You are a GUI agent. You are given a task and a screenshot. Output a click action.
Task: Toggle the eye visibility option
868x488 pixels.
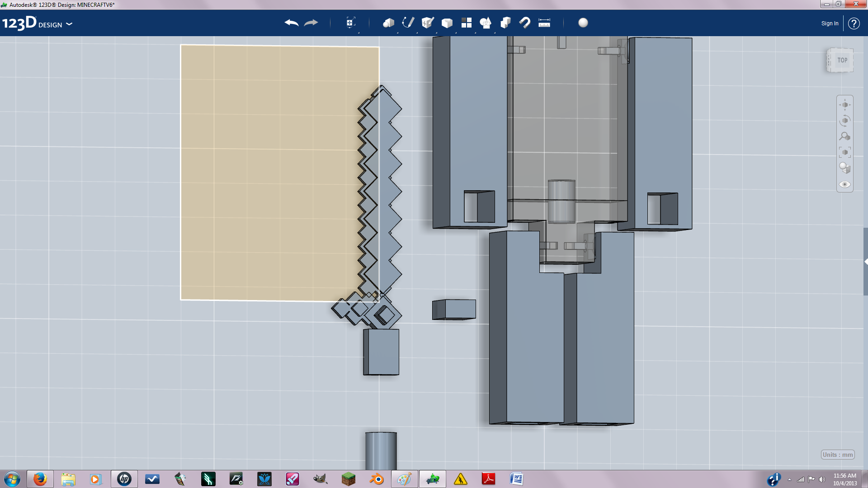point(845,184)
